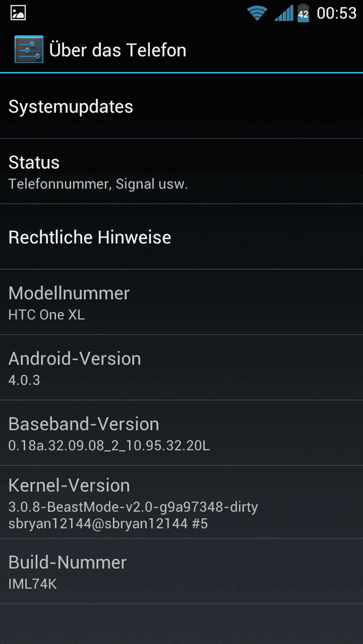Tap the Modellnummer entry
363x644 pixels.
[181, 302]
